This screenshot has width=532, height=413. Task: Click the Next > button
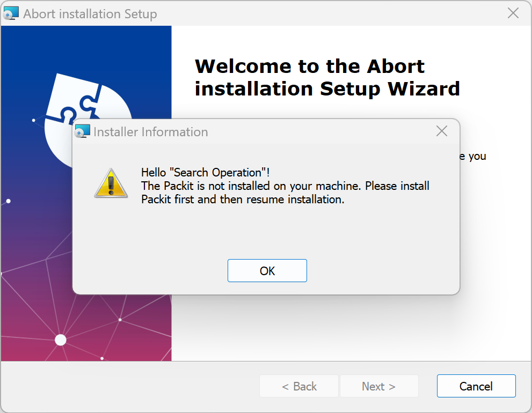point(378,386)
